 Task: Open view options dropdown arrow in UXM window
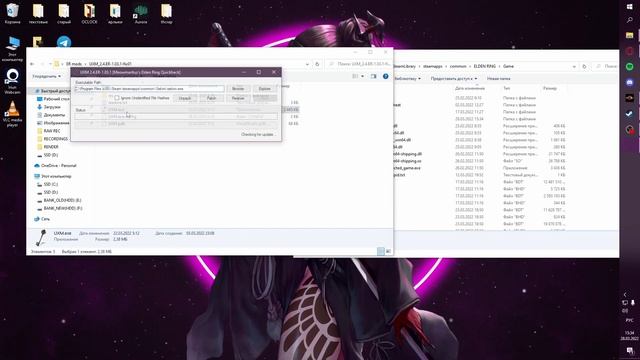pyautogui.click(x=362, y=76)
